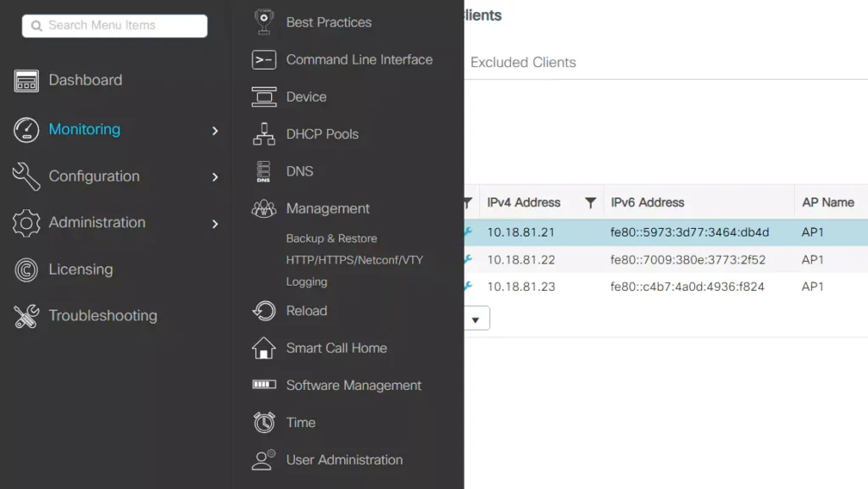The width and height of the screenshot is (868, 489).
Task: Click the User Administration person icon
Action: point(264,460)
